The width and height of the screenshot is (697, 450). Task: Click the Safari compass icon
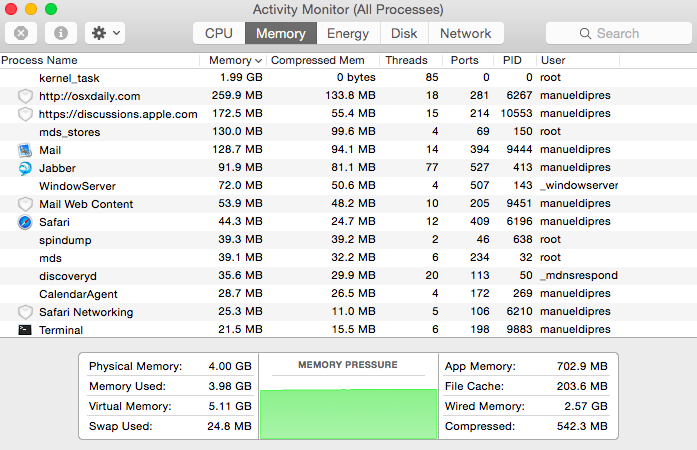point(25,222)
